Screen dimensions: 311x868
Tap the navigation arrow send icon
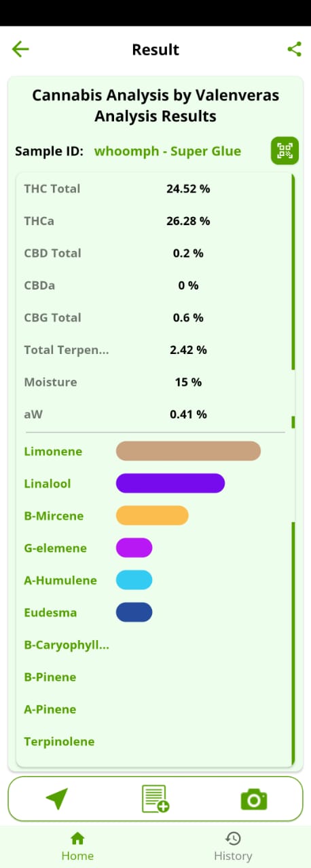click(x=57, y=799)
